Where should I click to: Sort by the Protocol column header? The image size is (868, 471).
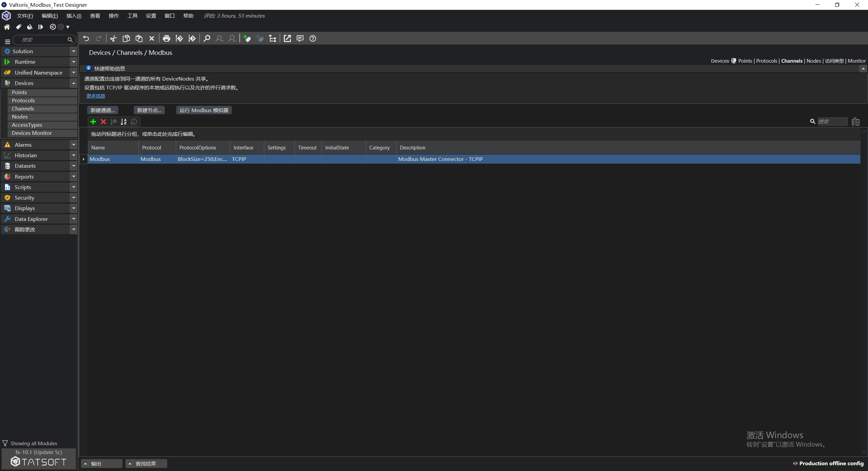[x=157, y=148]
